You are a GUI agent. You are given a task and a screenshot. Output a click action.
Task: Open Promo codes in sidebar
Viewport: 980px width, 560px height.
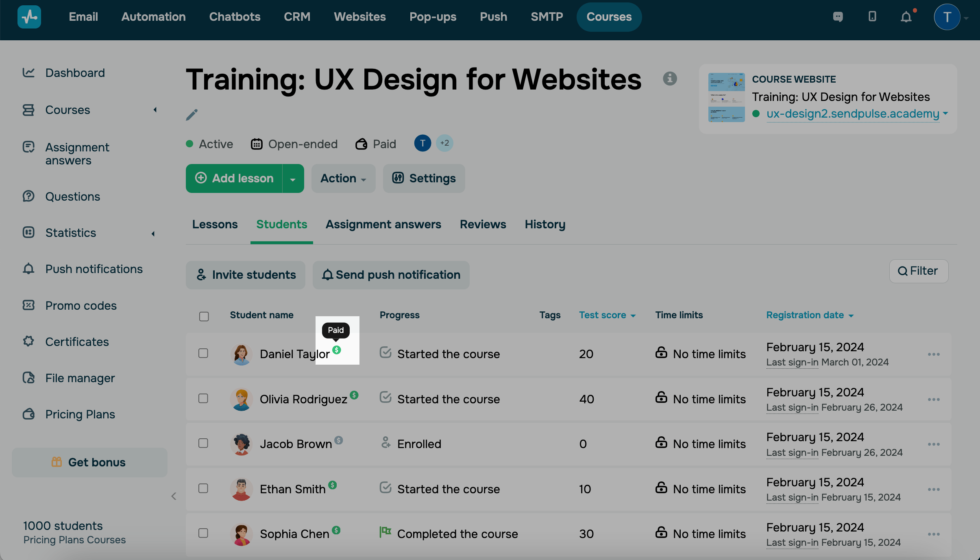click(81, 306)
